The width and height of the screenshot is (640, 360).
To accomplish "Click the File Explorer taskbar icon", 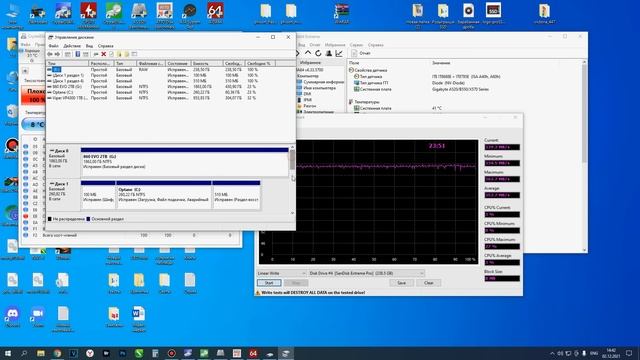I will click(40, 353).
